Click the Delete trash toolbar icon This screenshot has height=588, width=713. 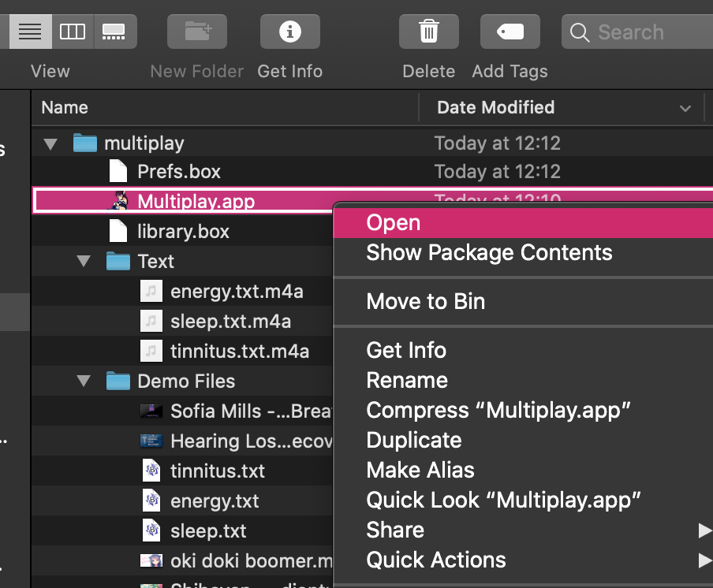(429, 32)
